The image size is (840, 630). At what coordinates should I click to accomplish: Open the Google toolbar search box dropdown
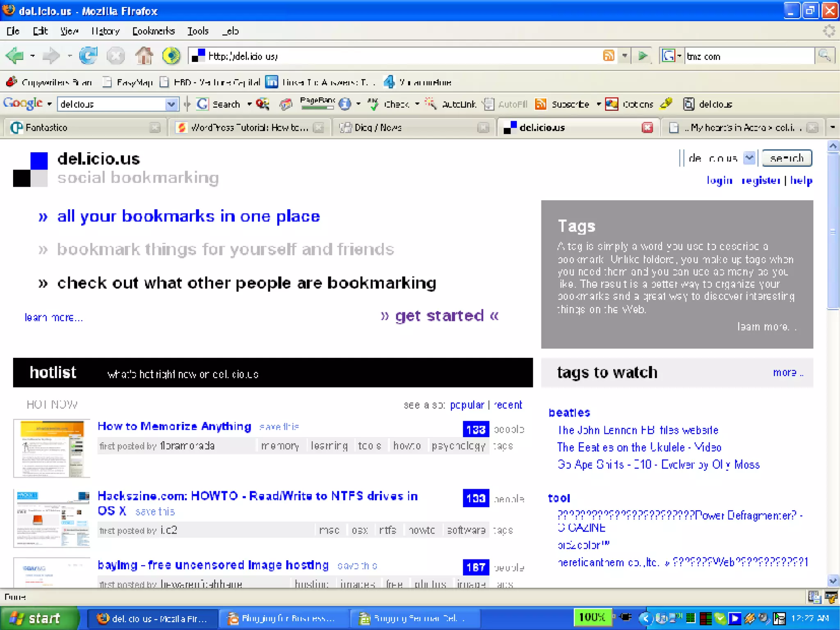[171, 104]
